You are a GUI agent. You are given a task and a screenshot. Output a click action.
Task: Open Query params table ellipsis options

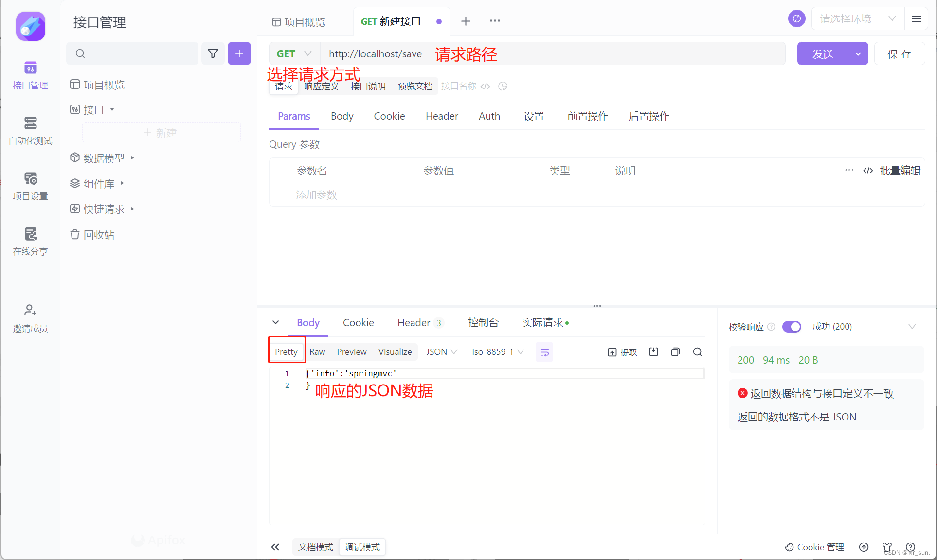coord(849,170)
